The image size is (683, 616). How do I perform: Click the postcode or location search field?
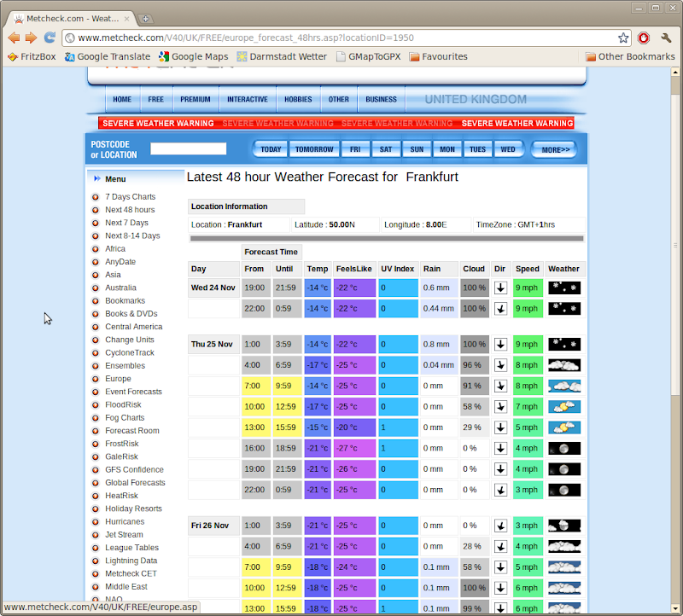click(x=189, y=148)
